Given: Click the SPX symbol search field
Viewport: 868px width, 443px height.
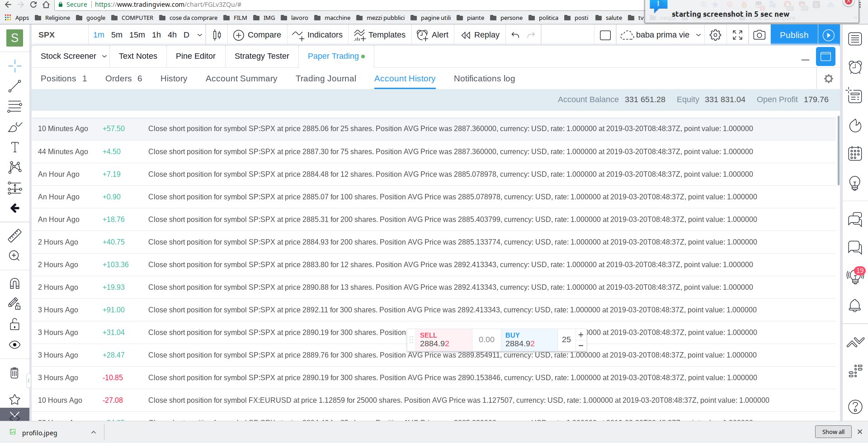Looking at the screenshot, I should [x=60, y=35].
